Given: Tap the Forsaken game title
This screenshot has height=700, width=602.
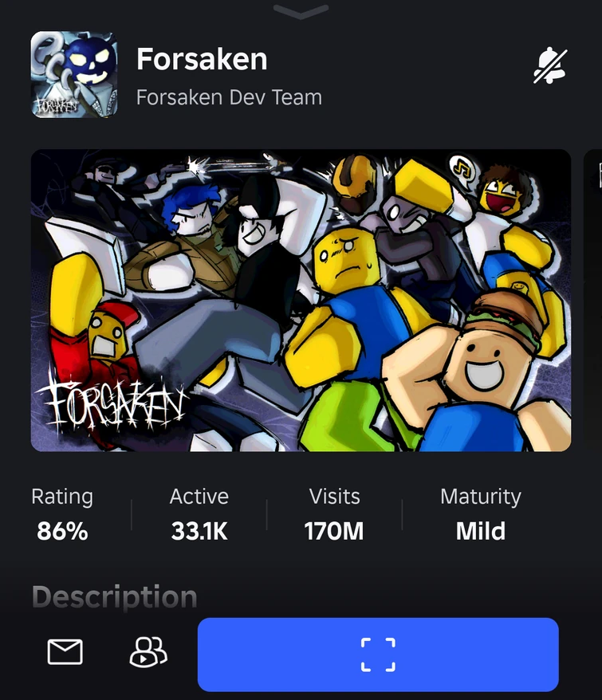Looking at the screenshot, I should point(202,59).
